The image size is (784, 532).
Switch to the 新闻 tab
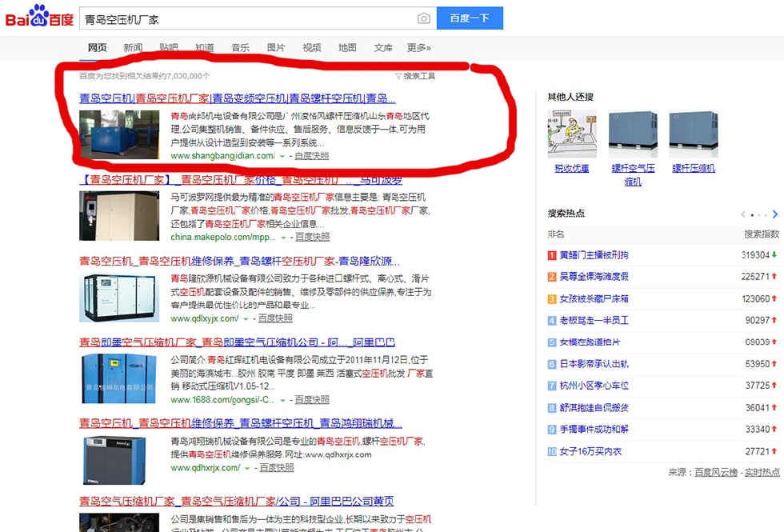tap(133, 47)
